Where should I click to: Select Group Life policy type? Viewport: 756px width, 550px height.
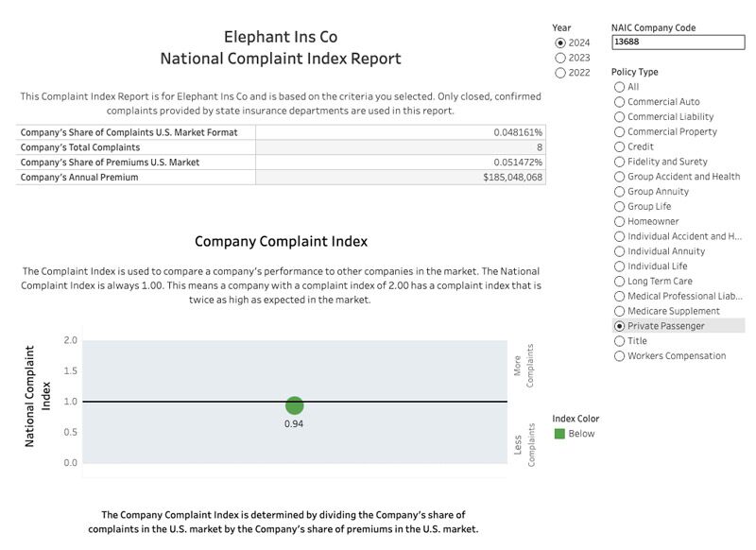(620, 206)
